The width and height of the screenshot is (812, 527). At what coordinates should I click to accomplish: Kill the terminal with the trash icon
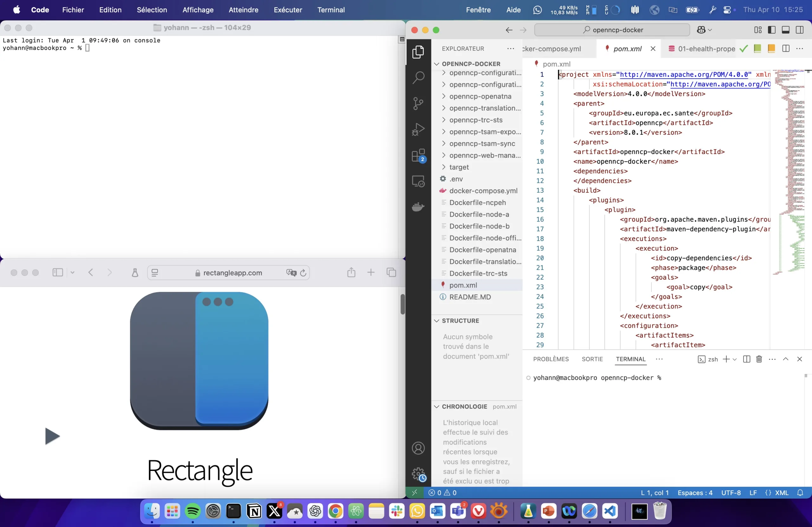click(x=759, y=359)
